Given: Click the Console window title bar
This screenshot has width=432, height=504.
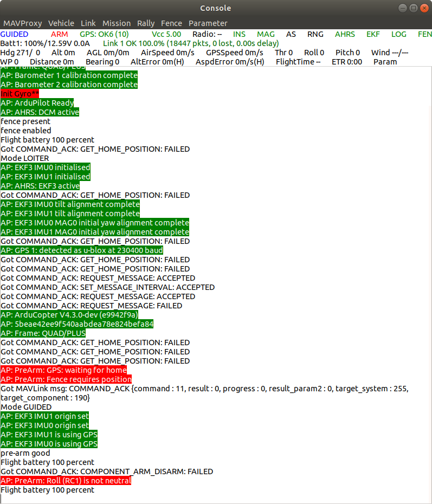Looking at the screenshot, I should click(x=215, y=8).
